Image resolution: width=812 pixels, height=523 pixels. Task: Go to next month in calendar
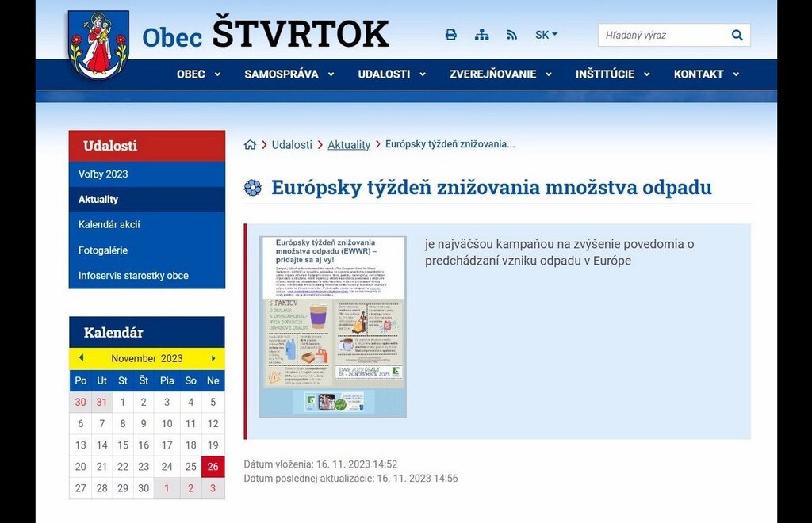coord(213,358)
